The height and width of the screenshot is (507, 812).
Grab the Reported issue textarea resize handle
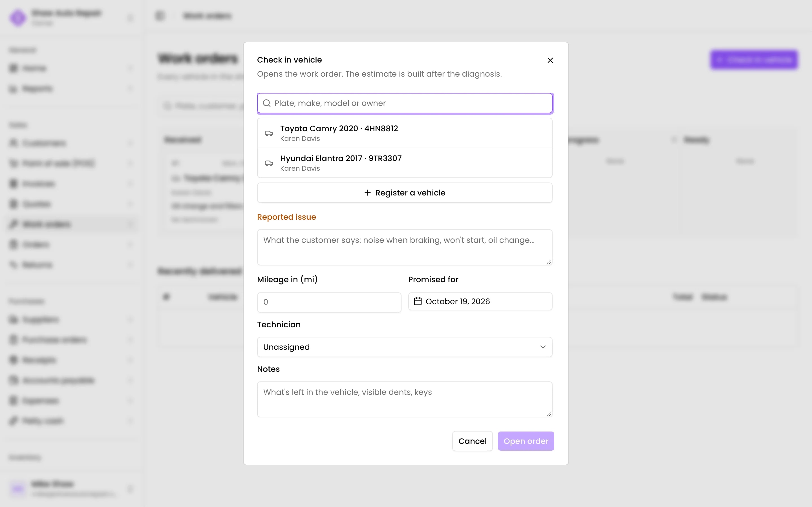(x=549, y=262)
